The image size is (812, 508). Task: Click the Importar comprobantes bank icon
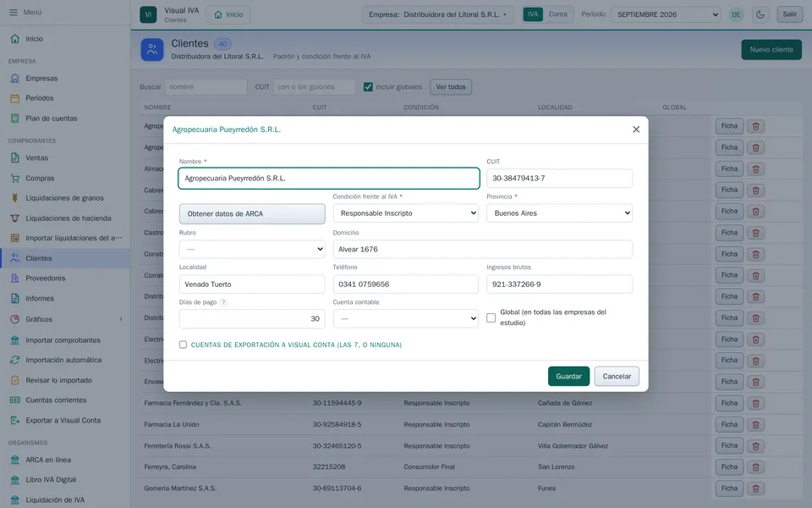(x=15, y=340)
